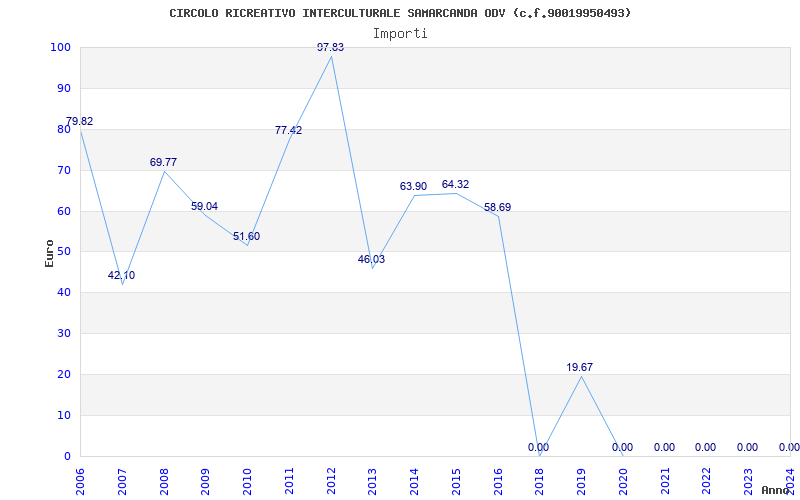Select the 2020 year axis label

pyautogui.click(x=623, y=481)
